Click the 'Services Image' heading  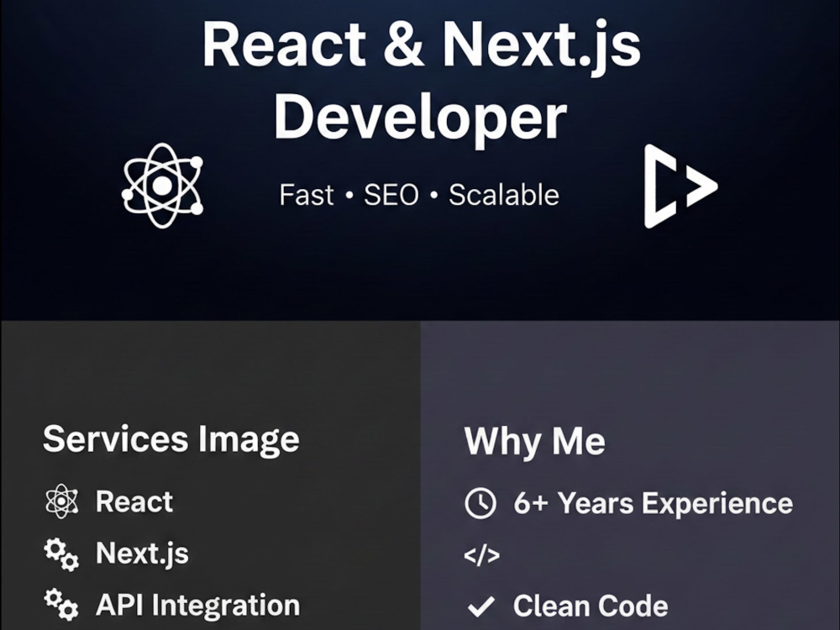coord(171,440)
